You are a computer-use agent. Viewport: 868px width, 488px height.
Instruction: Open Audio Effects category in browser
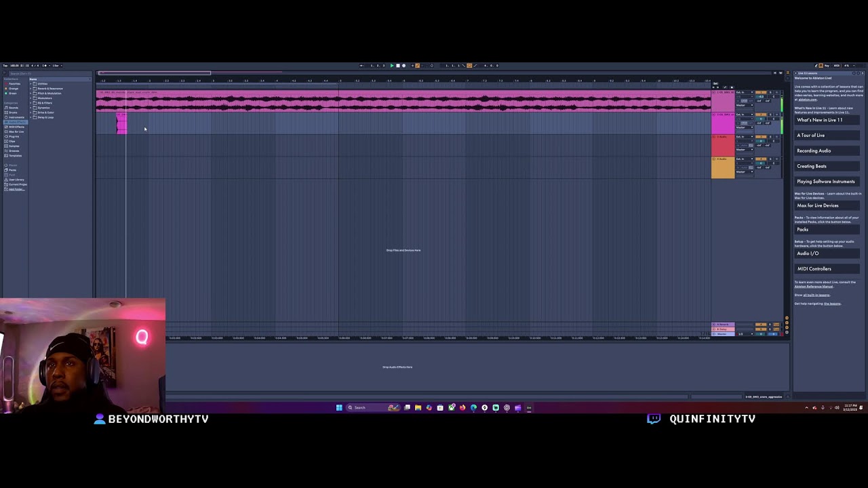[x=16, y=122]
